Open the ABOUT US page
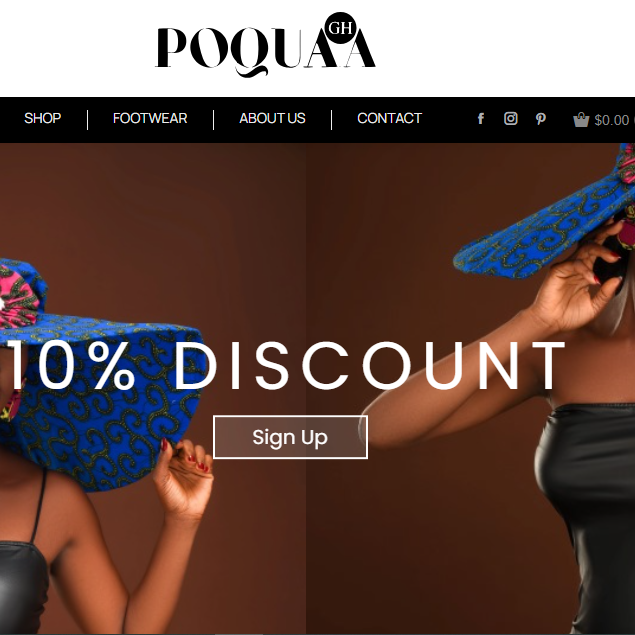 point(272,118)
